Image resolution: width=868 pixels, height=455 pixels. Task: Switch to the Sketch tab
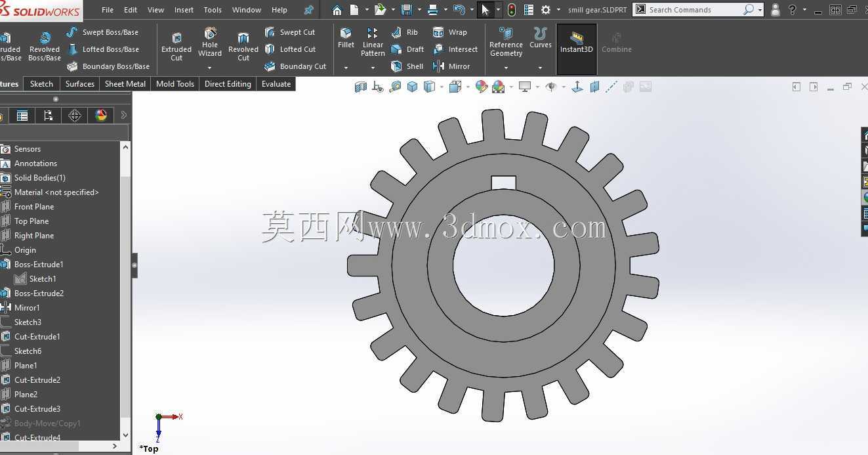(41, 84)
